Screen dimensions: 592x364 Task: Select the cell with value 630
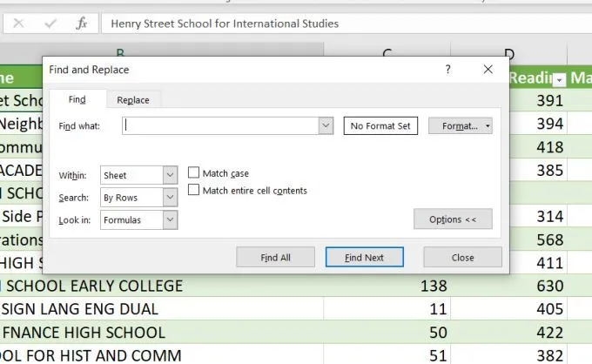(x=509, y=286)
